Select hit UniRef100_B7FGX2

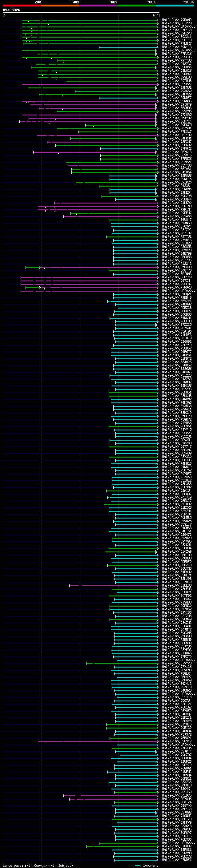point(177,149)
